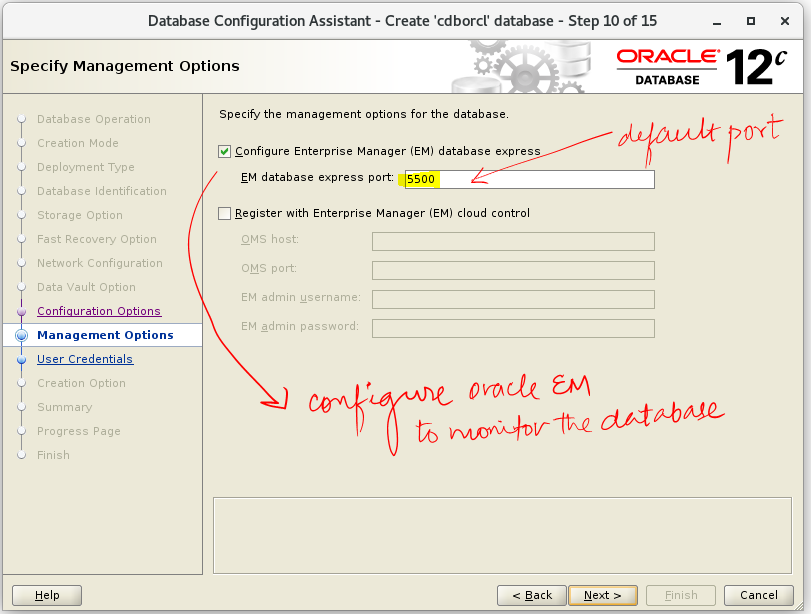Proceed with the Next button
Image resolution: width=811 pixels, height=614 pixels.
[603, 595]
